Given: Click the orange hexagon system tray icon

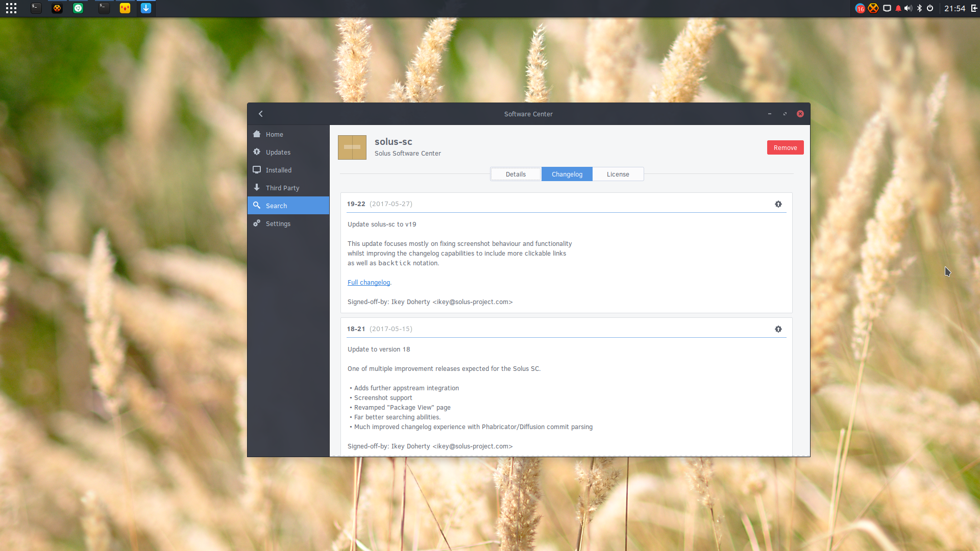Looking at the screenshot, I should [873, 8].
